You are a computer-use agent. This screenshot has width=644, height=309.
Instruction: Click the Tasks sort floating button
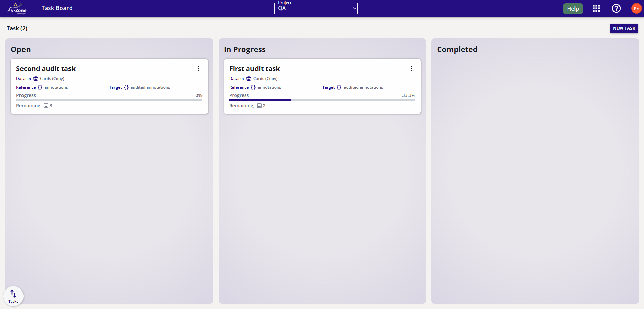13,296
